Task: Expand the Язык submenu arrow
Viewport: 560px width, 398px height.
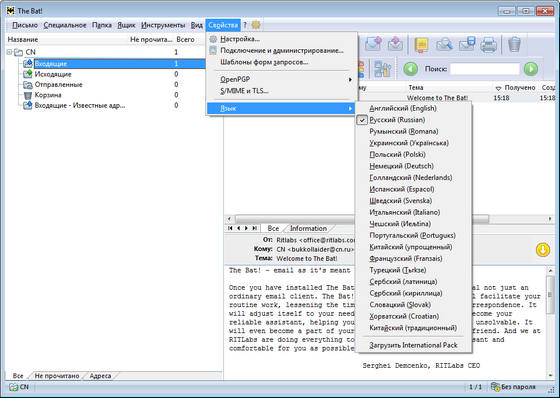Action: (350, 108)
